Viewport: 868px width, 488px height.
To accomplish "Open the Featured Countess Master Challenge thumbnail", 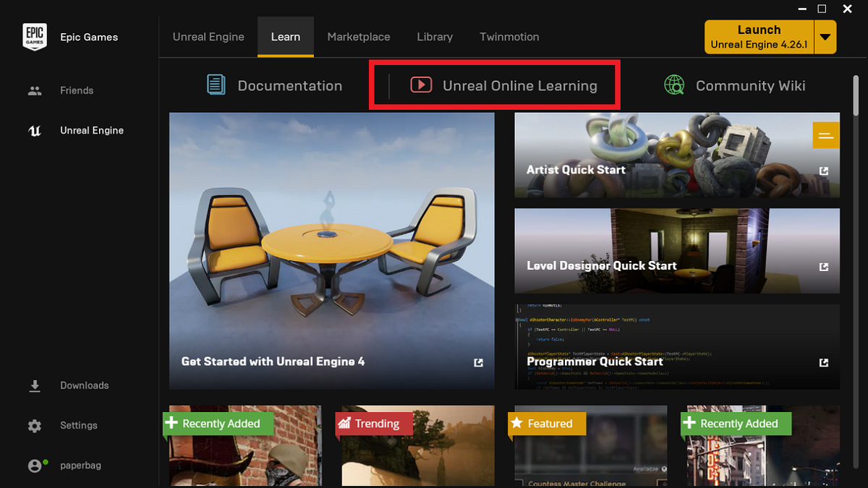I will pos(590,446).
